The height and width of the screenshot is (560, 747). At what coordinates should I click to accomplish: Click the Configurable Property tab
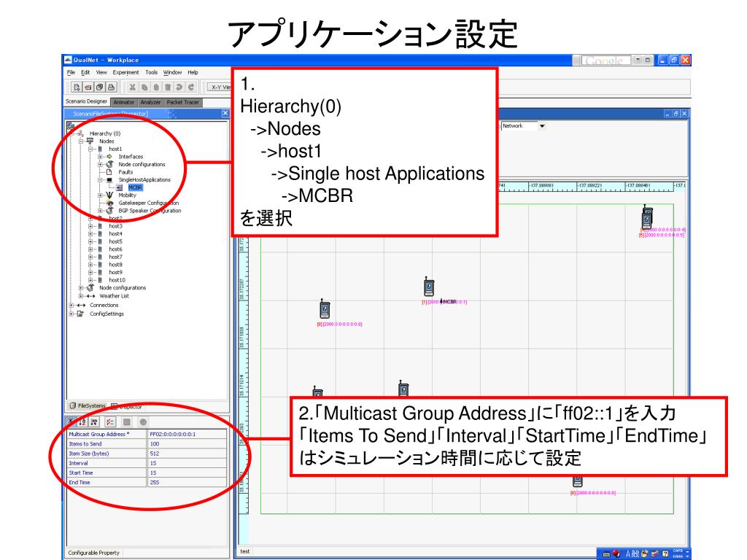pyautogui.click(x=94, y=553)
